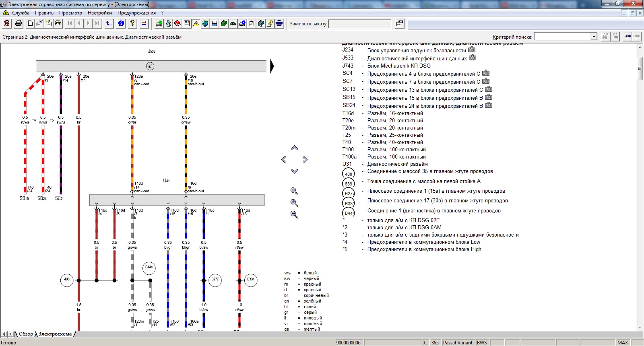Image resolution: width=644 pixels, height=346 pixels.
Task: Toggle the warning triangle toolbar button
Action: coord(196,23)
